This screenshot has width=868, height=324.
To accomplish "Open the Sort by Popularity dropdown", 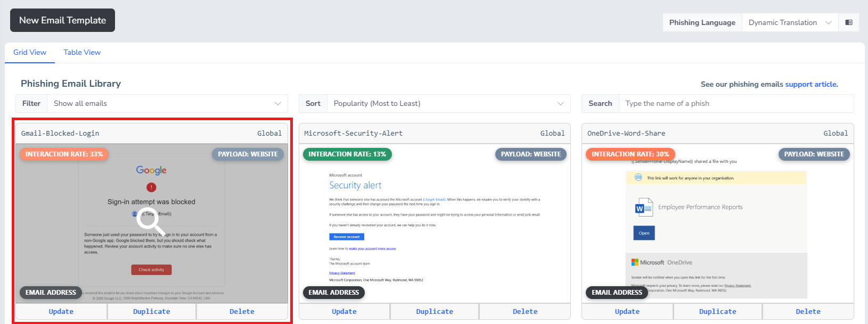I will 448,103.
